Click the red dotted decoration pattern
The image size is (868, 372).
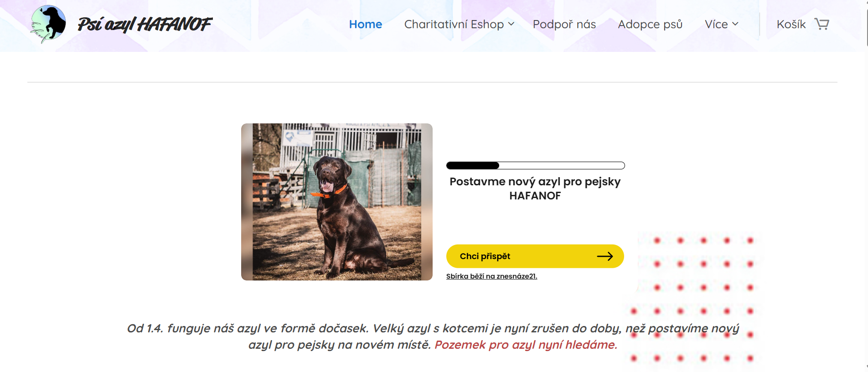pyautogui.click(x=693, y=298)
